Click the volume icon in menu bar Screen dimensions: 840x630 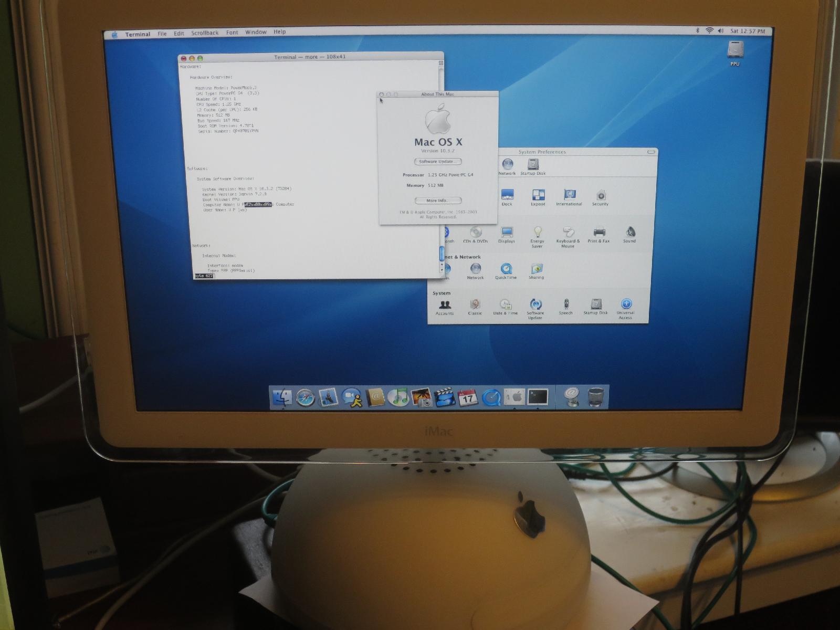click(x=721, y=31)
